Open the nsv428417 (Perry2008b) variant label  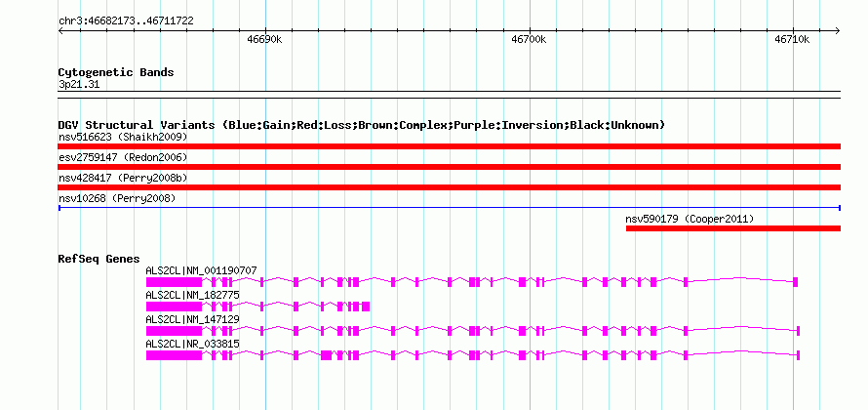coord(123,178)
